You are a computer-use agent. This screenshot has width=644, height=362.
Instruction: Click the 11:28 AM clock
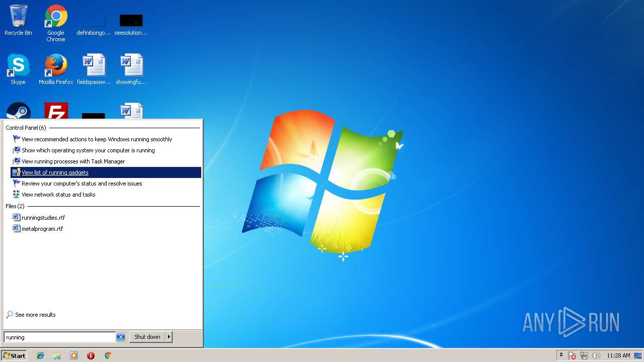618,355
